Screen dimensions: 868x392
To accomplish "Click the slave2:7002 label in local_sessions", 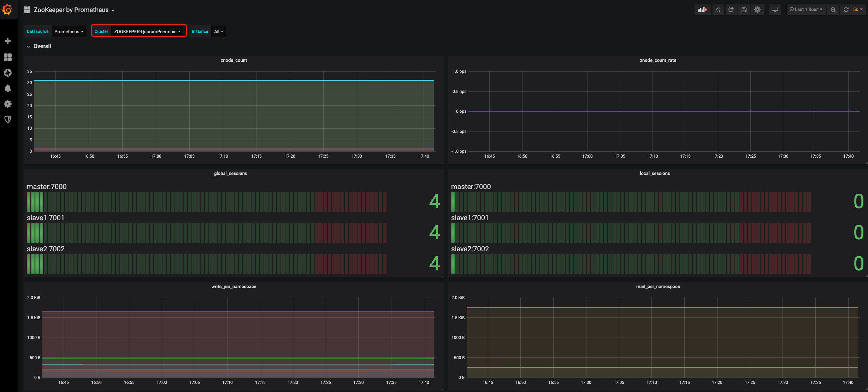I will point(470,249).
